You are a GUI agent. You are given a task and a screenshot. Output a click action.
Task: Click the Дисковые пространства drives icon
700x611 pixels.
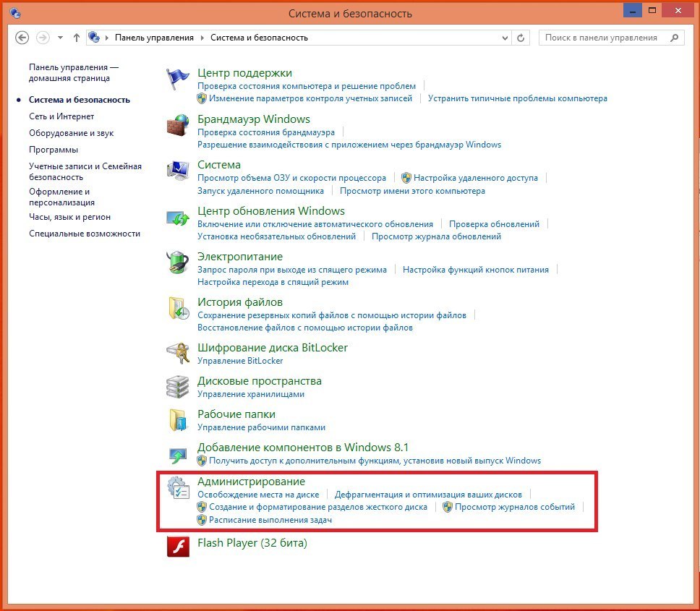tap(178, 386)
